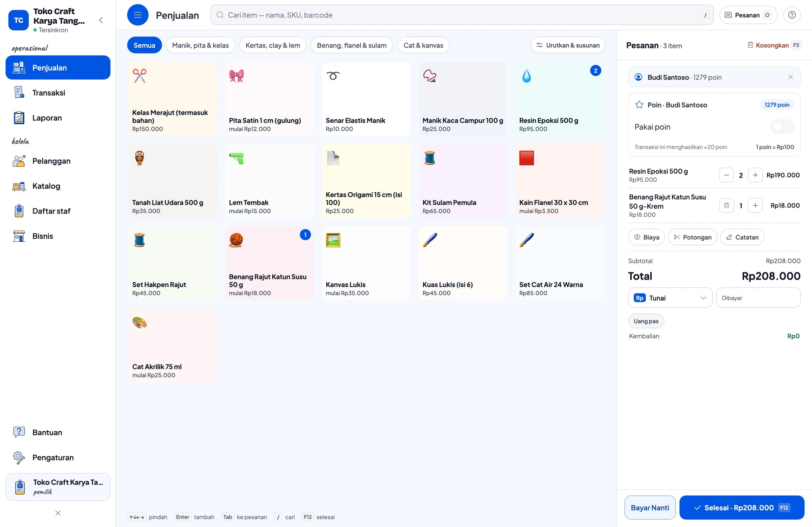Filter by Manik, pita & kelas
Image resolution: width=812 pixels, height=527 pixels.
[200, 45]
